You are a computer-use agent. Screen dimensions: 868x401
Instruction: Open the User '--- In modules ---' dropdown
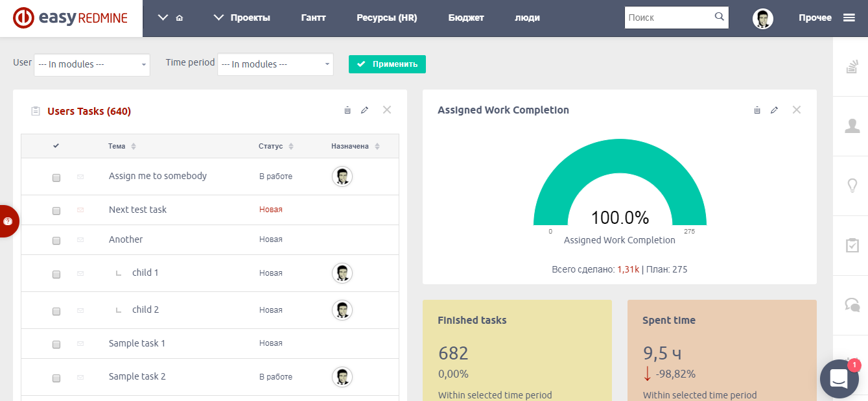[x=91, y=64]
